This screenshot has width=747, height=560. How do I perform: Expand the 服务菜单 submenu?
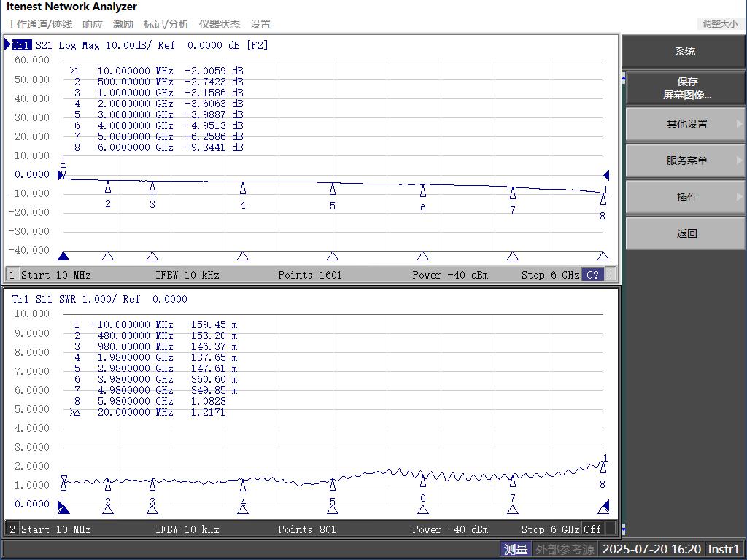tap(686, 160)
